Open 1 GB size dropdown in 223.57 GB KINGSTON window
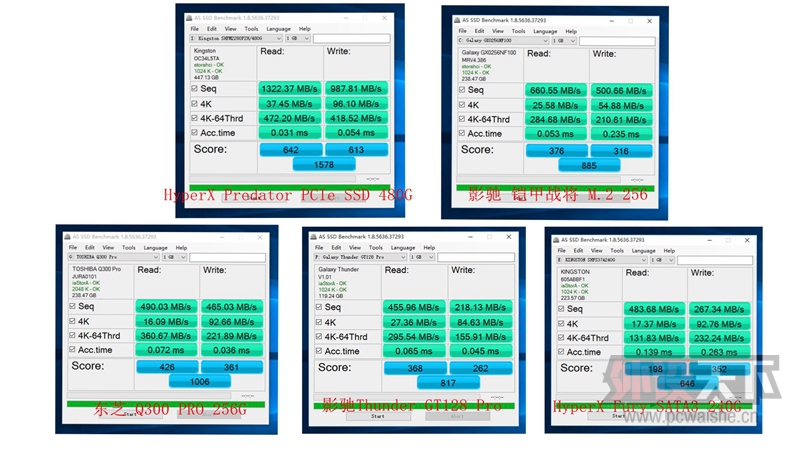Screen dimensions: 800x450 [x=662, y=260]
